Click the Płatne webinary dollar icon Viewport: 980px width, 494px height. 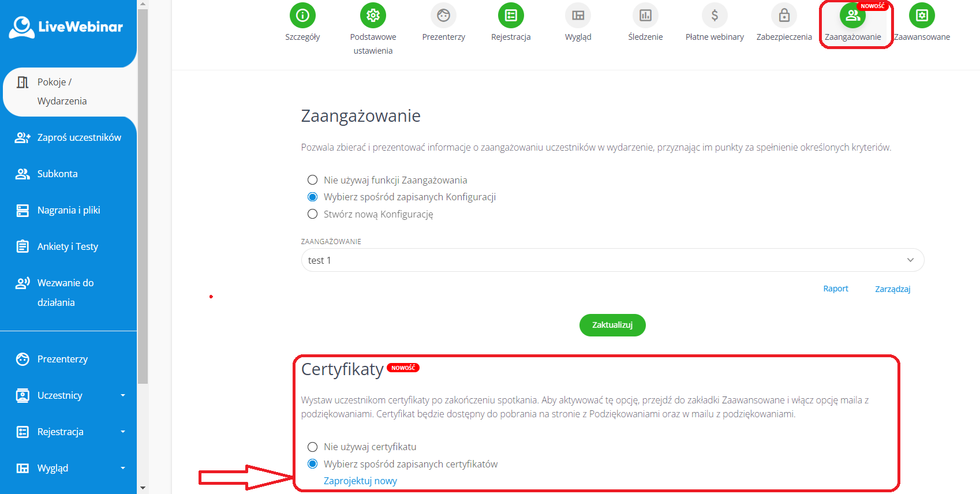coord(715,16)
